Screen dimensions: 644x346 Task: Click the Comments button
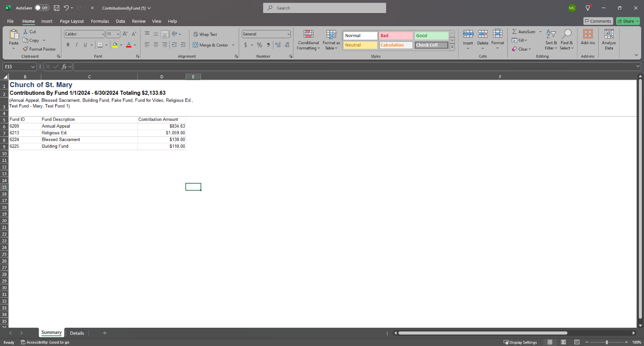click(598, 21)
